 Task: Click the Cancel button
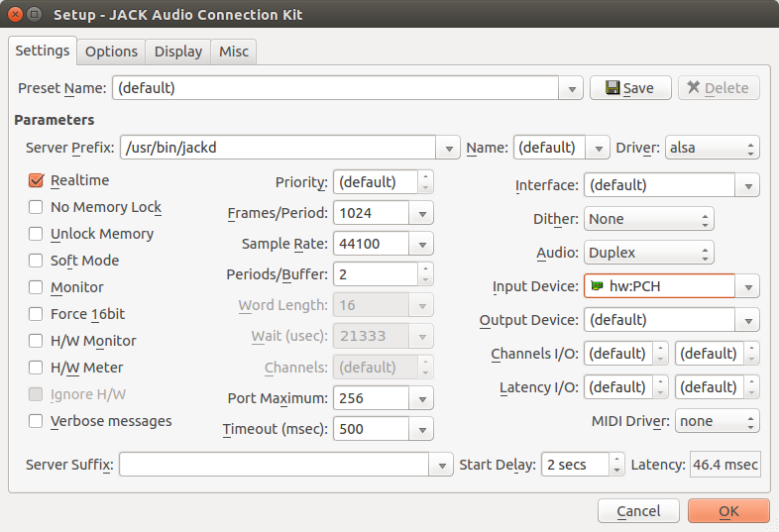(x=638, y=511)
